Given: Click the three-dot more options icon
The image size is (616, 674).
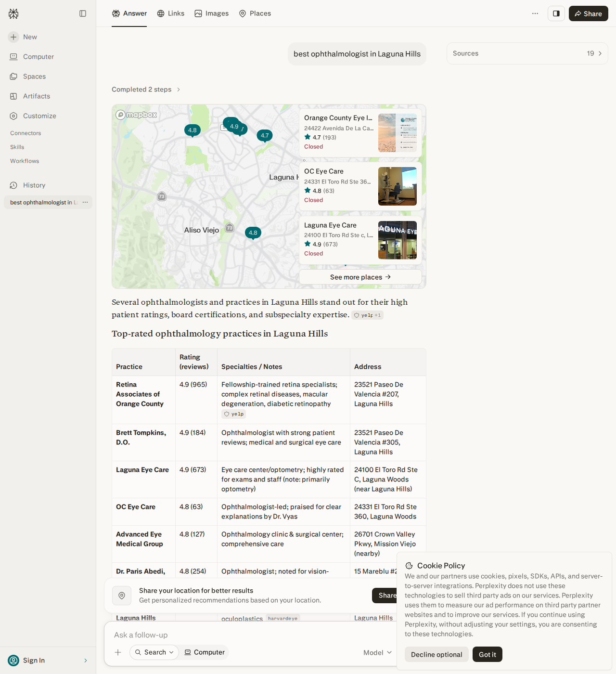Looking at the screenshot, I should [x=535, y=13].
